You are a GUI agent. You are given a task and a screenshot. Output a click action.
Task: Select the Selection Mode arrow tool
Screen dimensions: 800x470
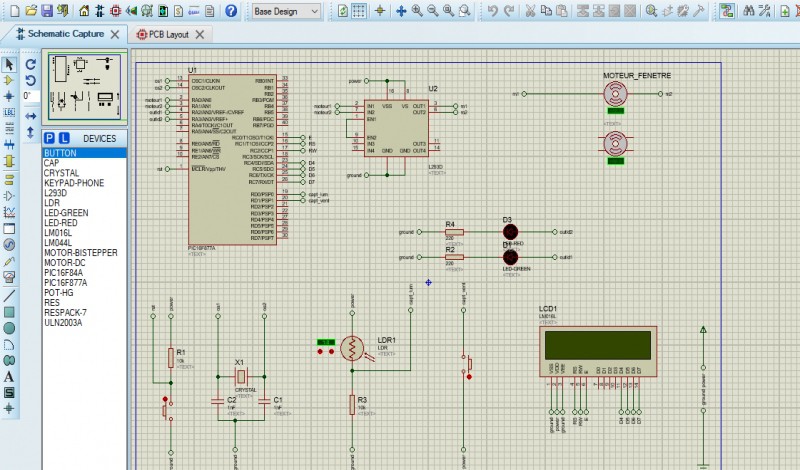coord(9,64)
